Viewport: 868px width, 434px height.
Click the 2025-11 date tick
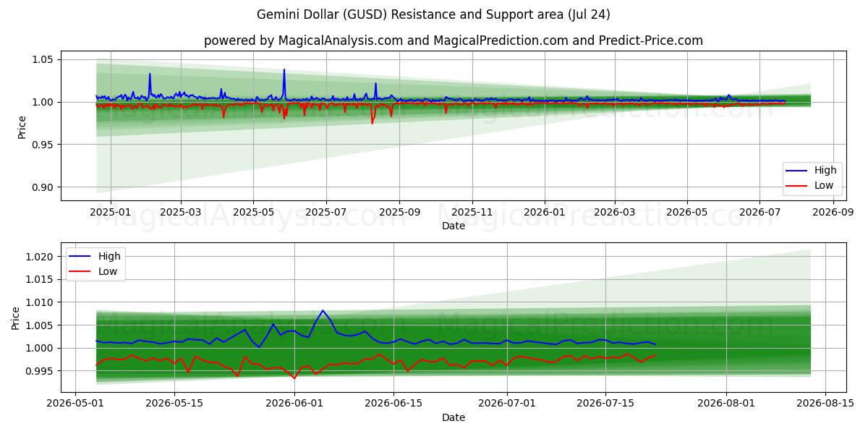pyautogui.click(x=472, y=212)
